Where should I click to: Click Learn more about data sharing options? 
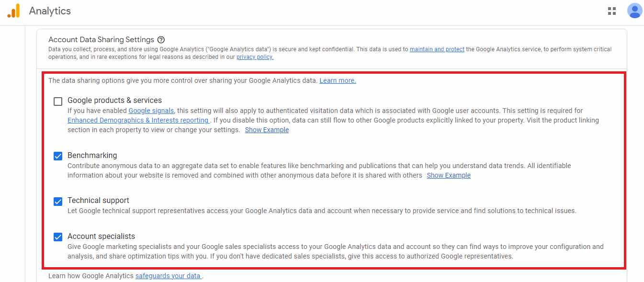(x=338, y=80)
